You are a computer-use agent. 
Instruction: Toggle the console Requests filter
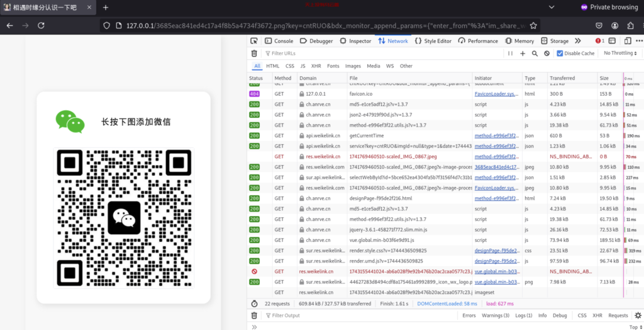point(618,315)
